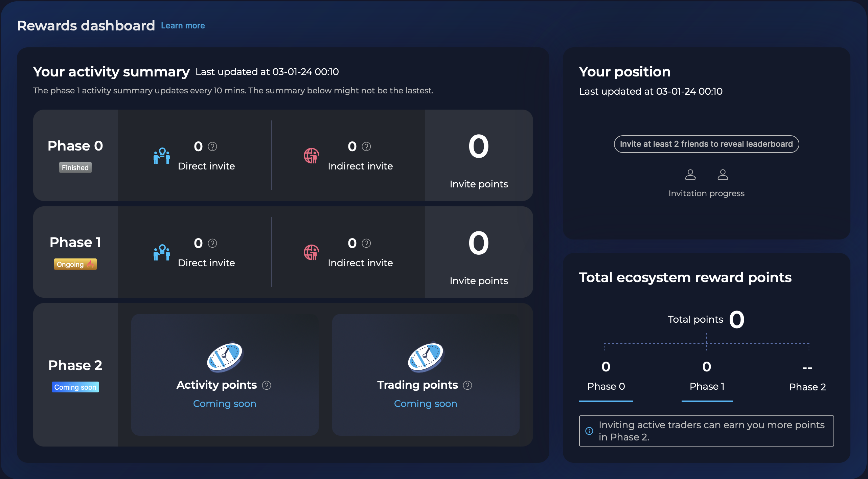Click the Phase 1 Indirect invite help icon
The height and width of the screenshot is (479, 868).
click(x=366, y=243)
